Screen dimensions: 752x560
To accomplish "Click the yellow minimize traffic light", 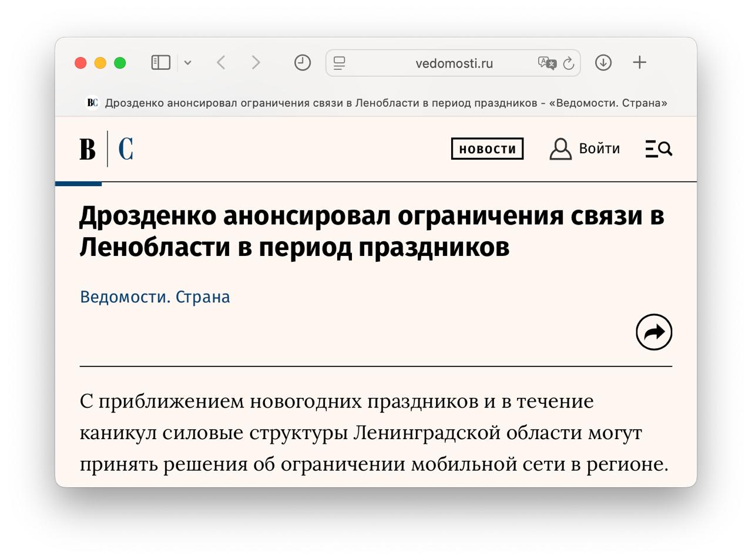I will (x=100, y=62).
